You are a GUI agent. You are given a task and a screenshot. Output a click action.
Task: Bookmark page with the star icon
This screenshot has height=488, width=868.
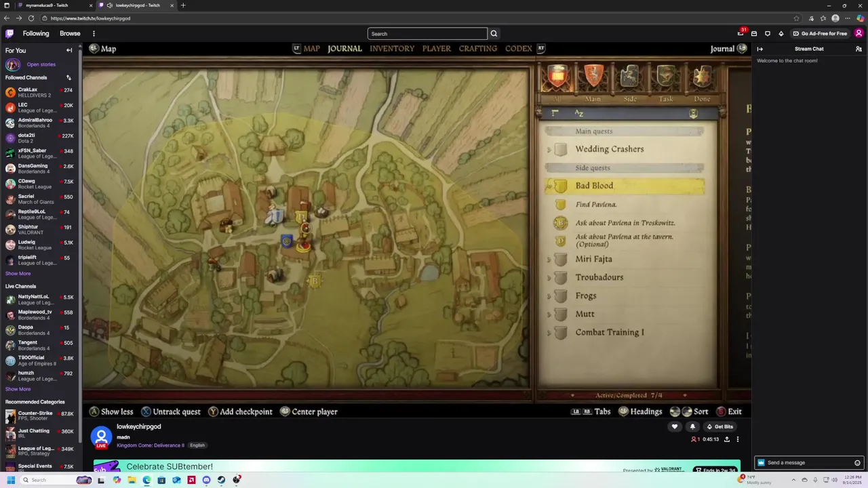(x=796, y=18)
